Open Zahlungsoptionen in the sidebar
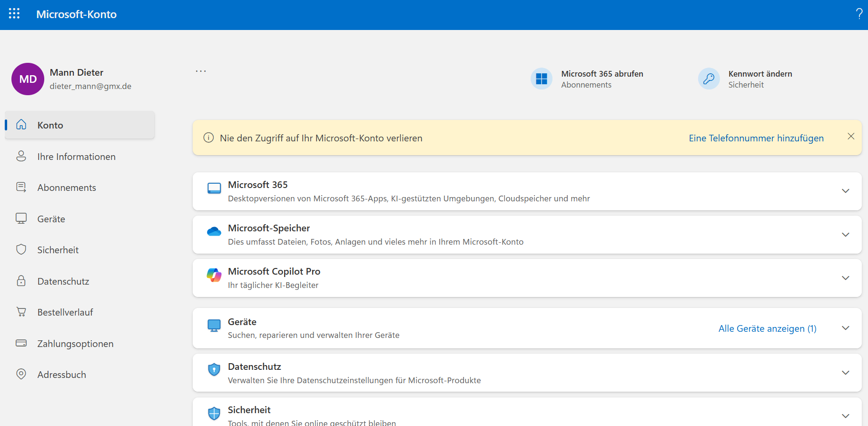Image resolution: width=868 pixels, height=426 pixels. (x=79, y=344)
